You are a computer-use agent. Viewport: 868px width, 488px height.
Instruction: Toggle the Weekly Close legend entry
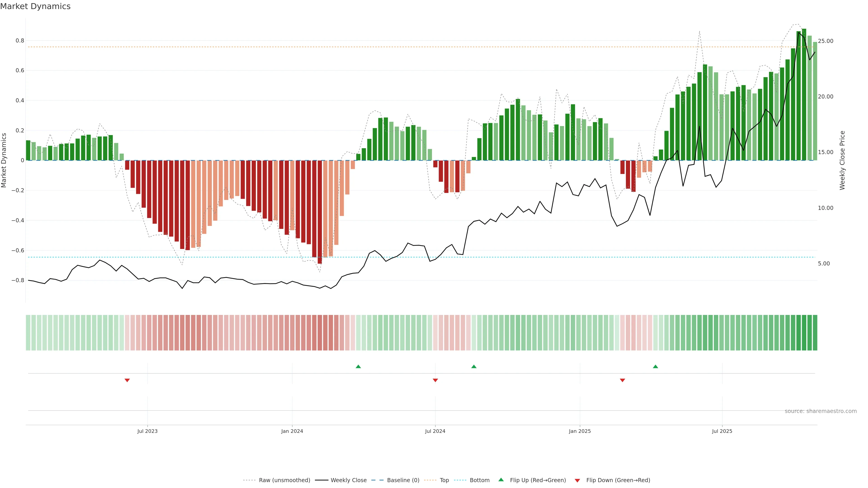348,480
